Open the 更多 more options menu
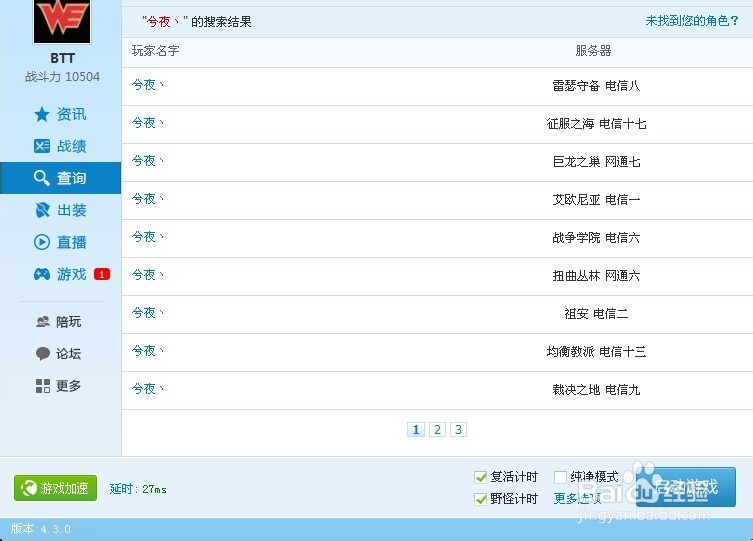The height and width of the screenshot is (541, 753). [x=68, y=385]
